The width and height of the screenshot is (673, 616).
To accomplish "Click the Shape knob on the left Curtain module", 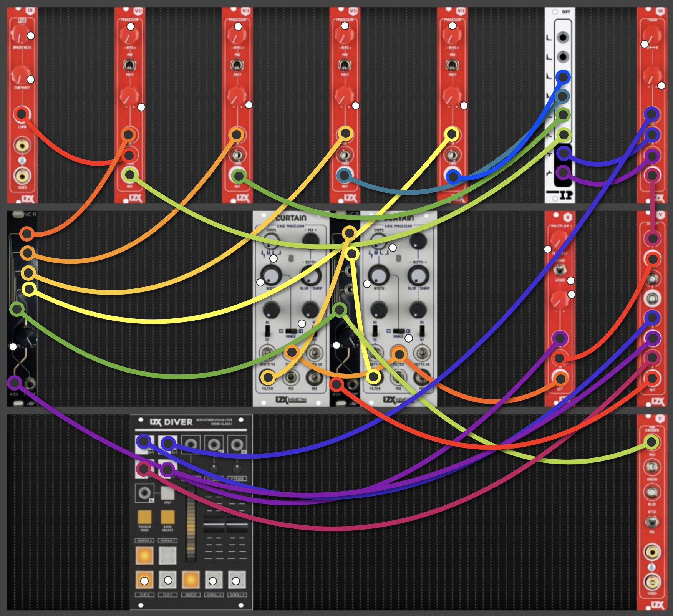I will pos(271,240).
